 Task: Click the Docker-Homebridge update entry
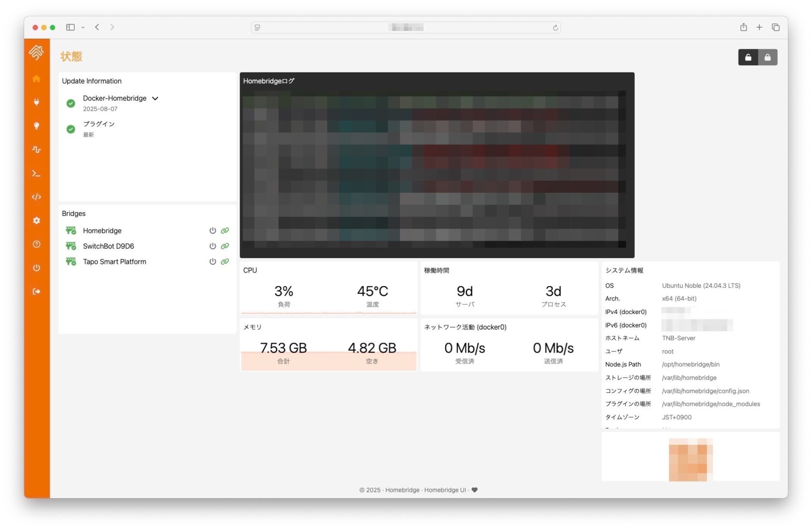(115, 99)
